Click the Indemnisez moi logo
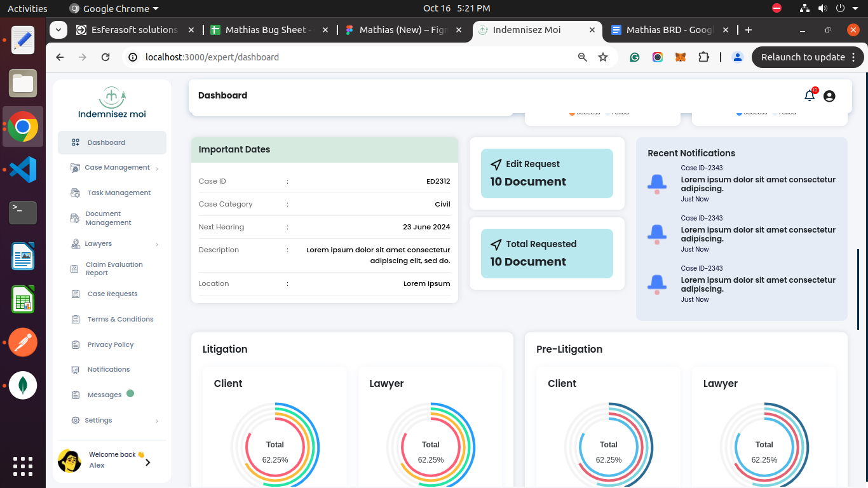 (x=112, y=103)
